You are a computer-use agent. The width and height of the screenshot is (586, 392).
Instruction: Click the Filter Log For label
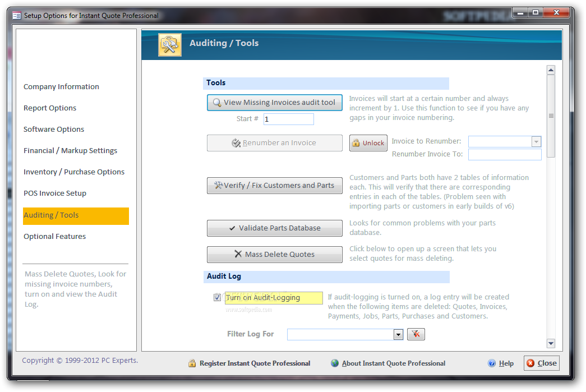point(251,334)
